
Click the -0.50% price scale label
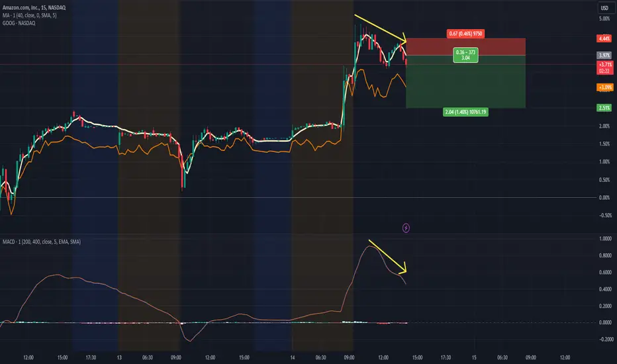pyautogui.click(x=605, y=216)
